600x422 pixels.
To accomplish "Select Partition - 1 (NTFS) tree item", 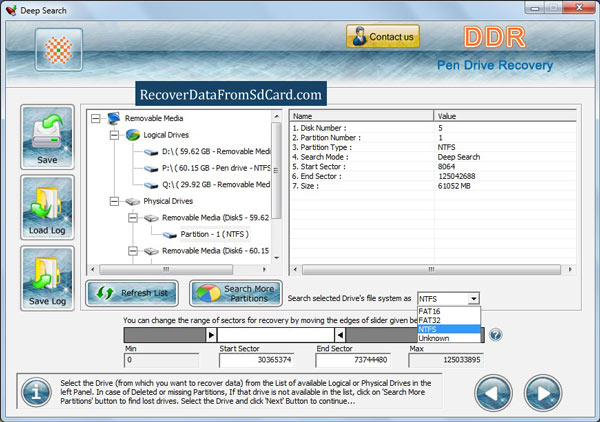I will pyautogui.click(x=215, y=234).
